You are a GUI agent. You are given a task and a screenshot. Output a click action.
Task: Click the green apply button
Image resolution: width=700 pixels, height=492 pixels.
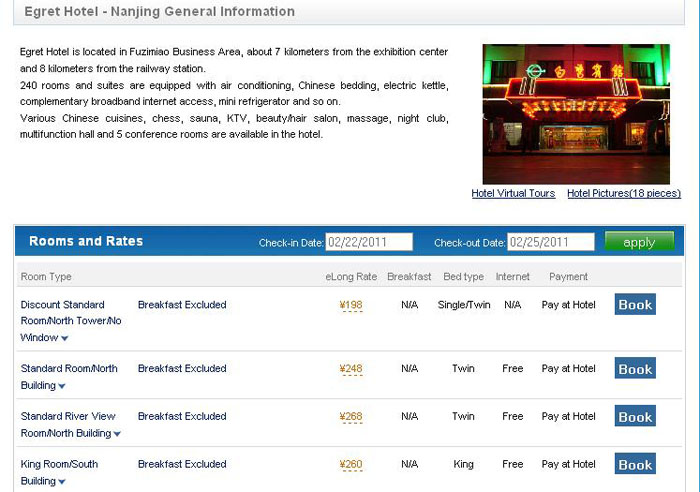click(x=639, y=242)
